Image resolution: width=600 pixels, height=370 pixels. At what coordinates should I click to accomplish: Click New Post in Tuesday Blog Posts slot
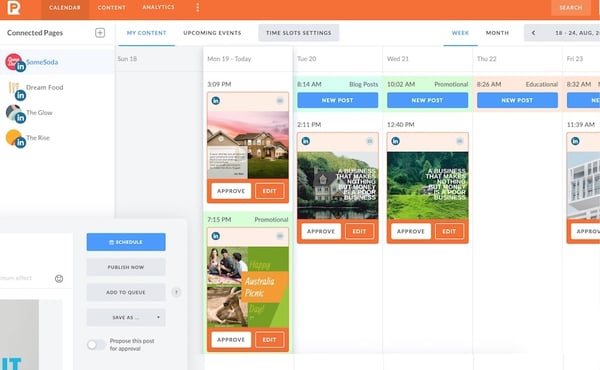(338, 100)
